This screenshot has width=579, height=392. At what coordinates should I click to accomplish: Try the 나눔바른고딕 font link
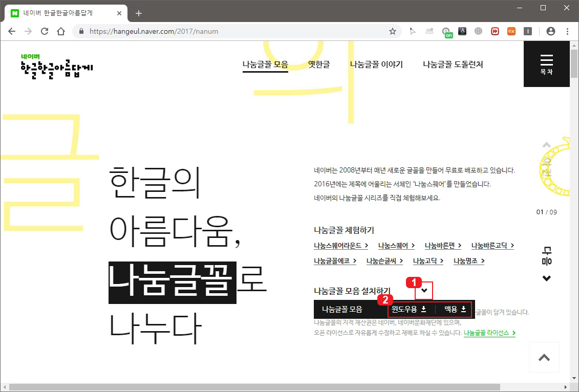pos(492,246)
